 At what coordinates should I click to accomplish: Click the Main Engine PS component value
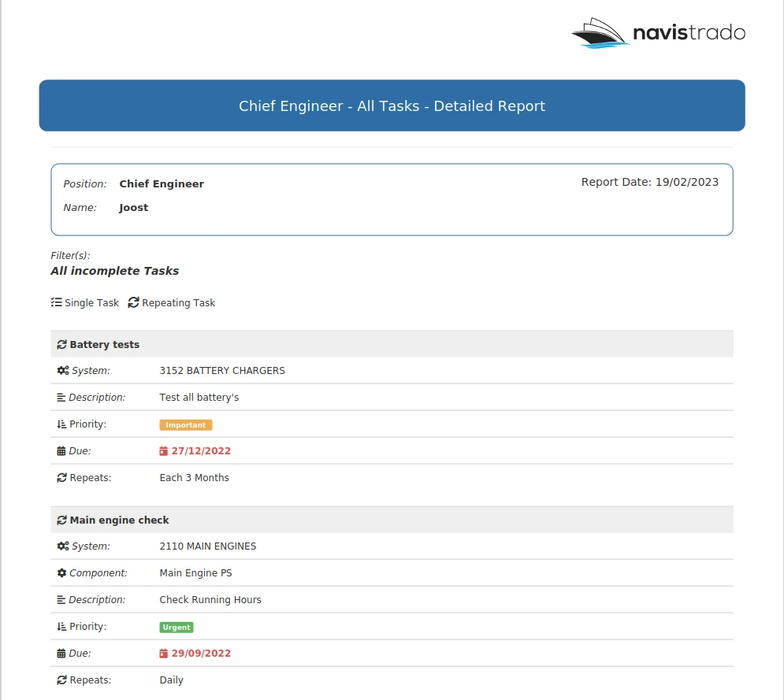click(195, 573)
